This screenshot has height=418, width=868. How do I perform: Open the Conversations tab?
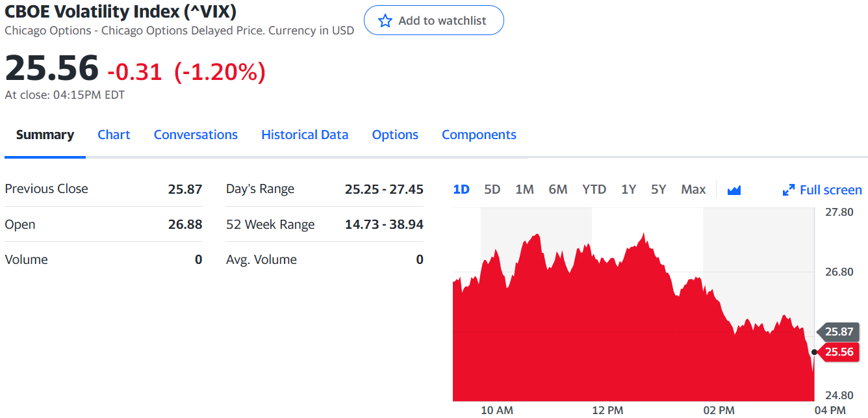pos(196,135)
